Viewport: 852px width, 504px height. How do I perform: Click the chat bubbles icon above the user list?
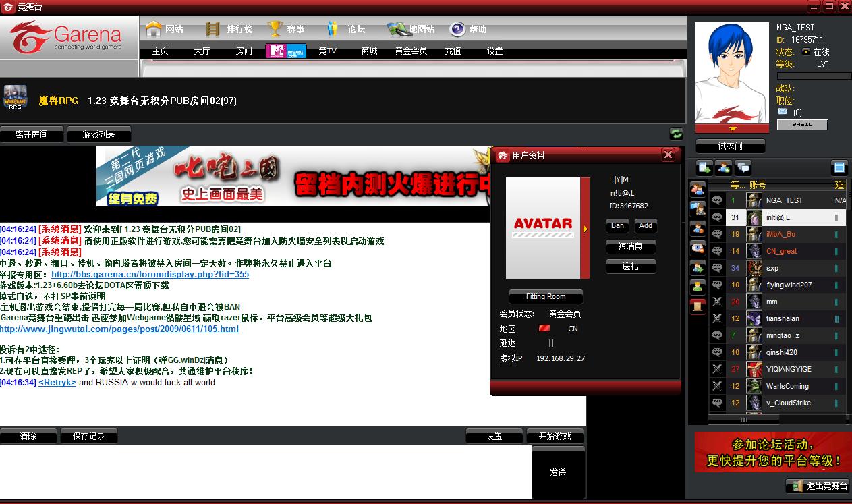(743, 167)
